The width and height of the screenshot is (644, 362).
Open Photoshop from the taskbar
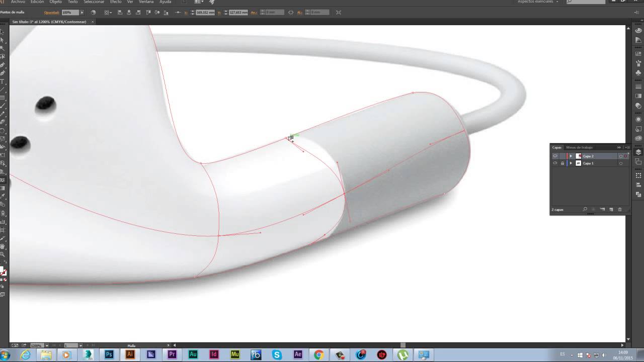point(109,355)
